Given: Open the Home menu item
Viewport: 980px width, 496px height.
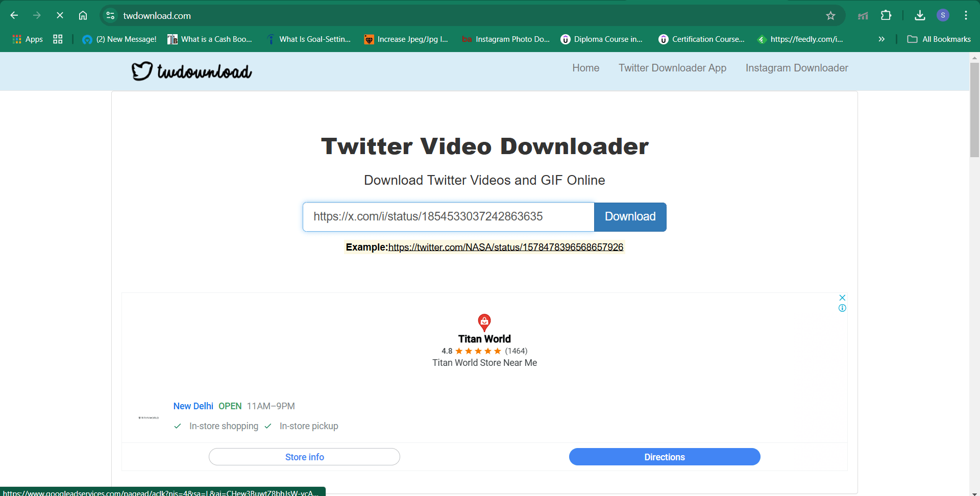Looking at the screenshot, I should tap(585, 68).
